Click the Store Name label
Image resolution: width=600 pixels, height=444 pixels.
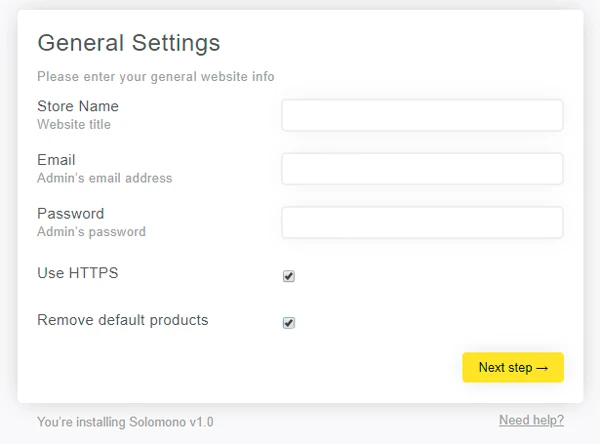pyautogui.click(x=78, y=106)
